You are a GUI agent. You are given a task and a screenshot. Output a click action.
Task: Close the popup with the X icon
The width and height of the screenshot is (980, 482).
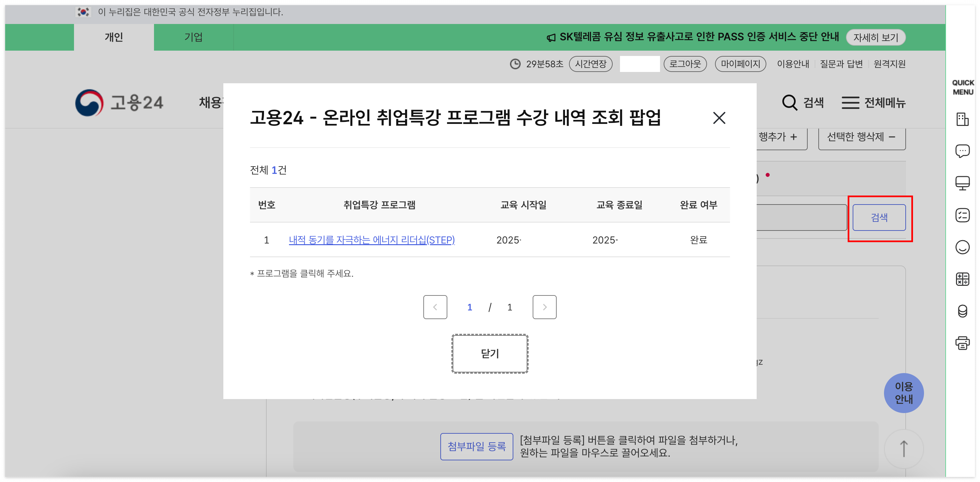[719, 118]
